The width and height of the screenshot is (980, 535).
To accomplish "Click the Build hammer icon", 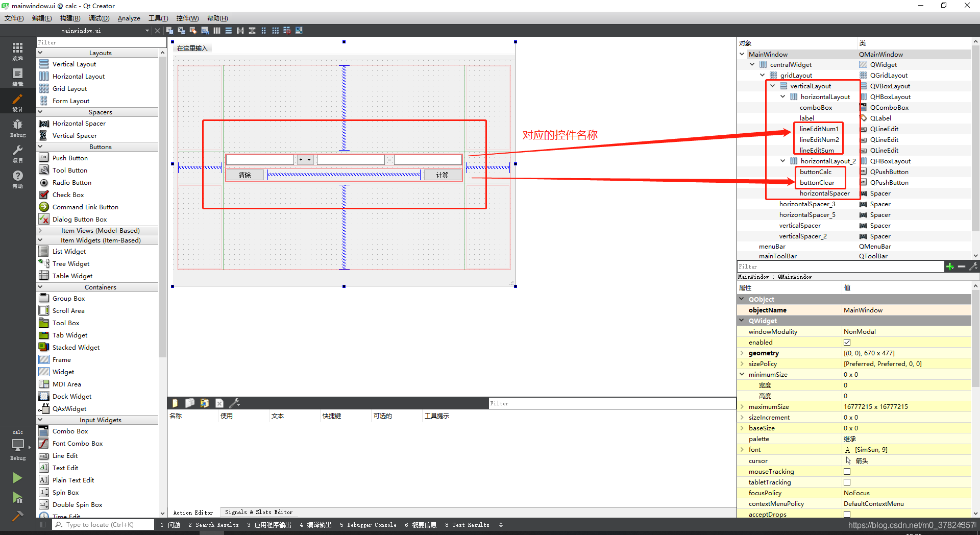I will 17,516.
